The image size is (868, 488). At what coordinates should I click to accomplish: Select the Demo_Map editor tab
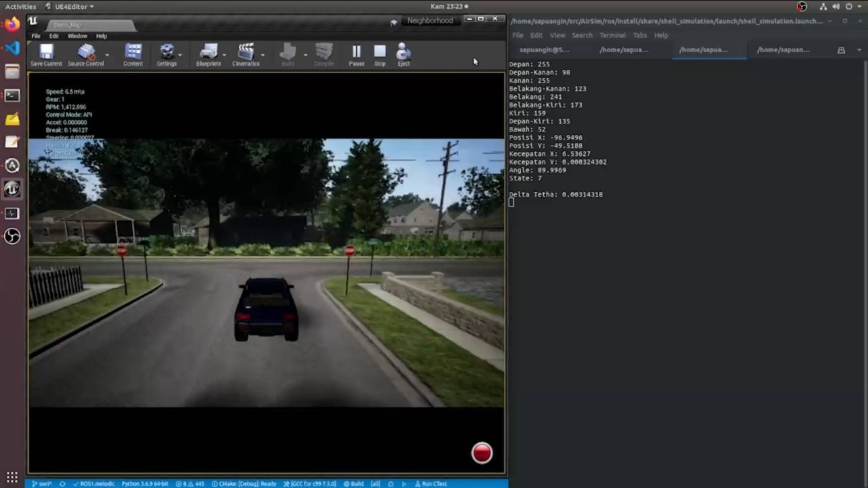pos(67,25)
